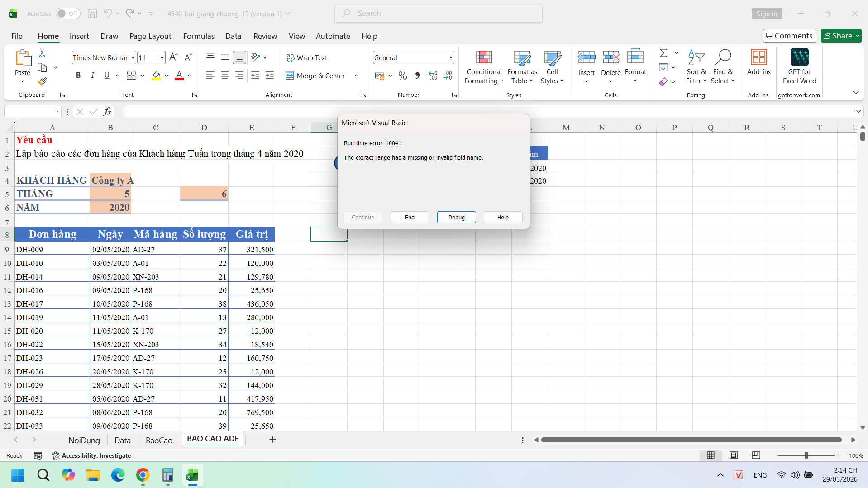Open Conditional Formatting in Styles group

[x=484, y=67]
